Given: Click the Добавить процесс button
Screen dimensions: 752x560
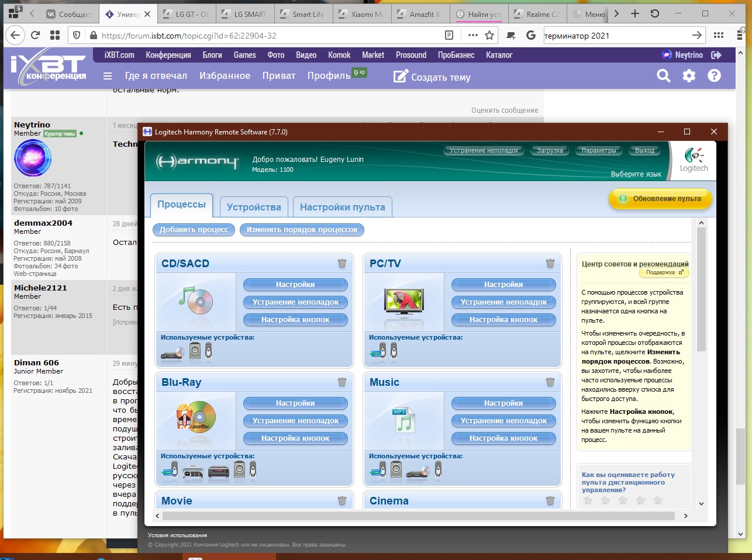Looking at the screenshot, I should pyautogui.click(x=194, y=230).
